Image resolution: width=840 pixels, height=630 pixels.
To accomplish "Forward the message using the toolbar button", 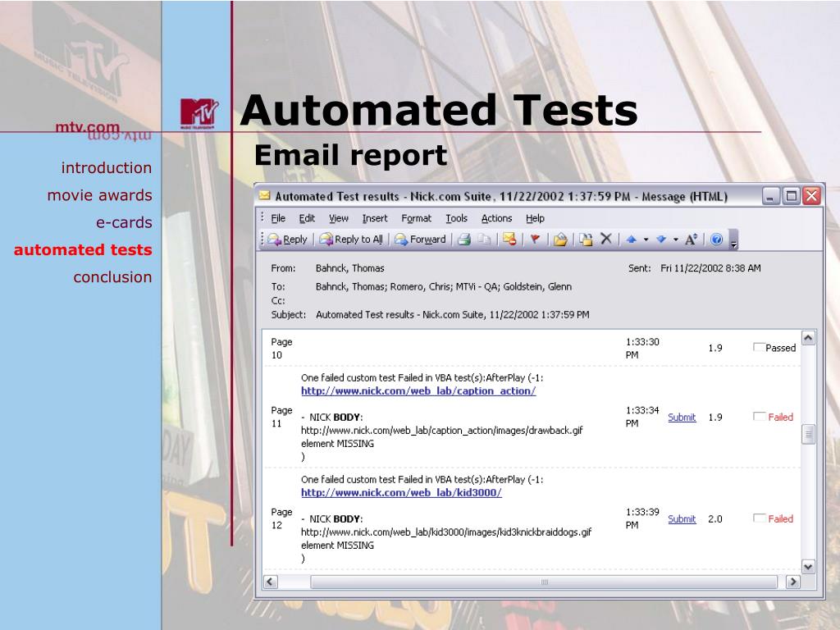I will [420, 240].
